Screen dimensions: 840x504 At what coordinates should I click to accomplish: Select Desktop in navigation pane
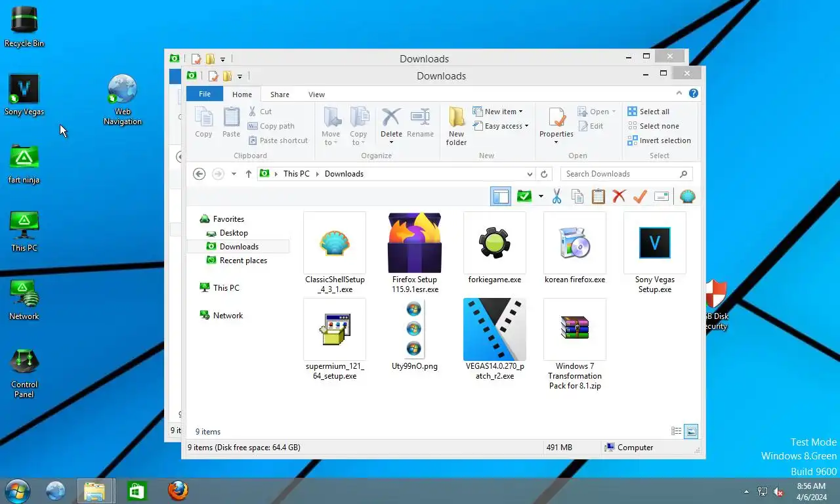pyautogui.click(x=233, y=233)
